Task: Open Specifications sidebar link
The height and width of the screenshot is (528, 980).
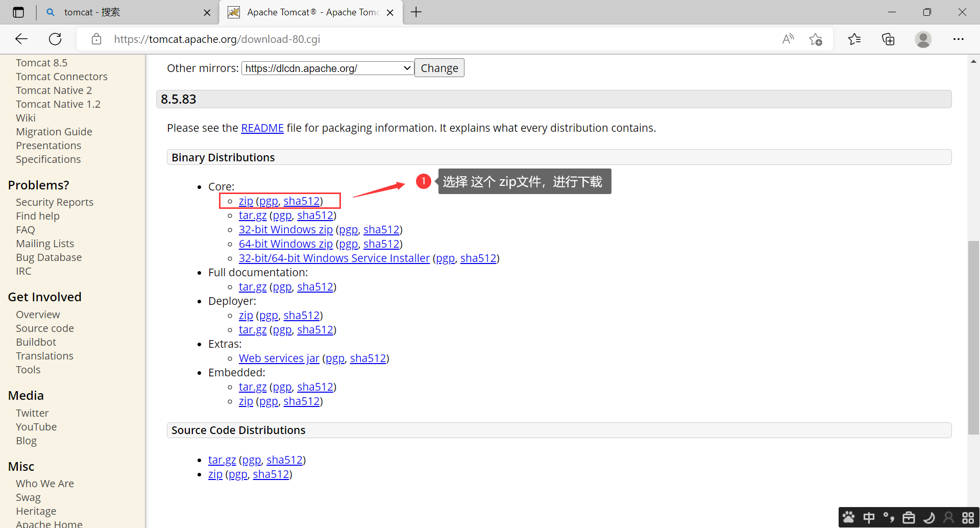Action: click(48, 159)
